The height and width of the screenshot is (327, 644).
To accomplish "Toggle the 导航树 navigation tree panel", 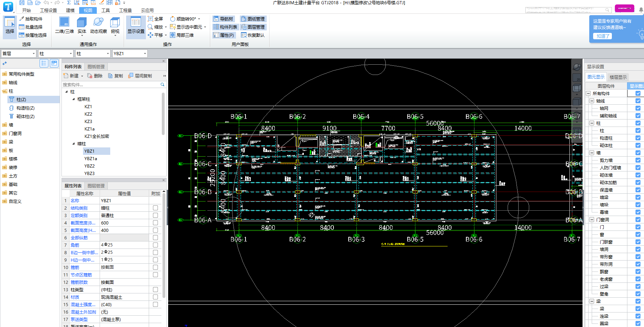I will click(223, 19).
